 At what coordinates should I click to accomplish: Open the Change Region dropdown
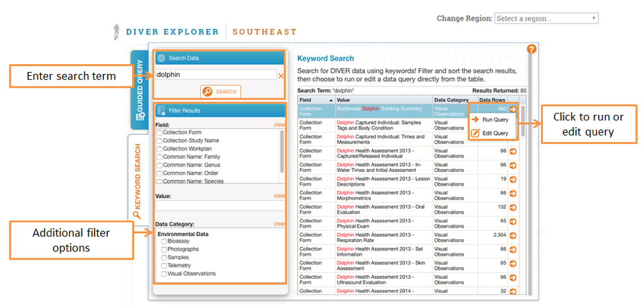(546, 19)
